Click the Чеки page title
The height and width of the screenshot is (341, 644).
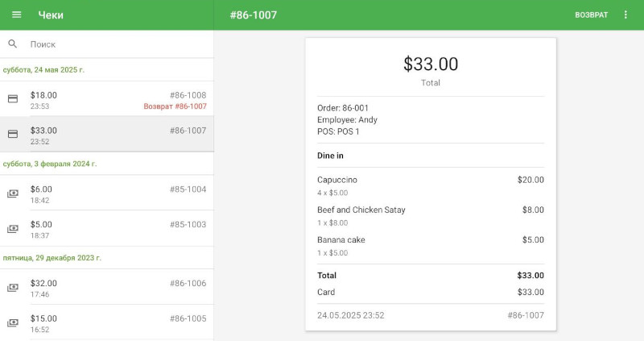click(51, 15)
